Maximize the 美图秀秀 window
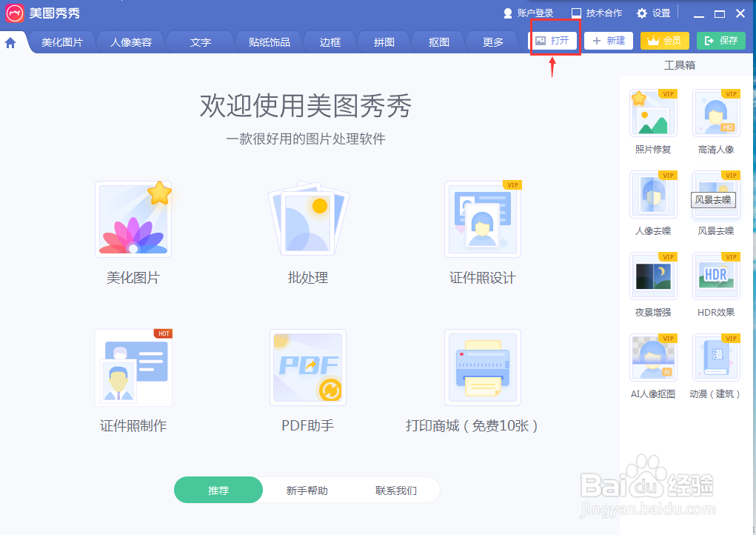 point(720,13)
